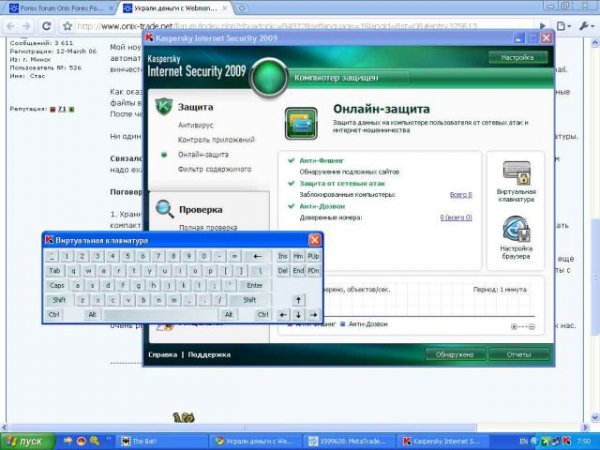This screenshot has width=600, height=450.
Task: Click the Онлайн-защита section icon
Action: 301,123
